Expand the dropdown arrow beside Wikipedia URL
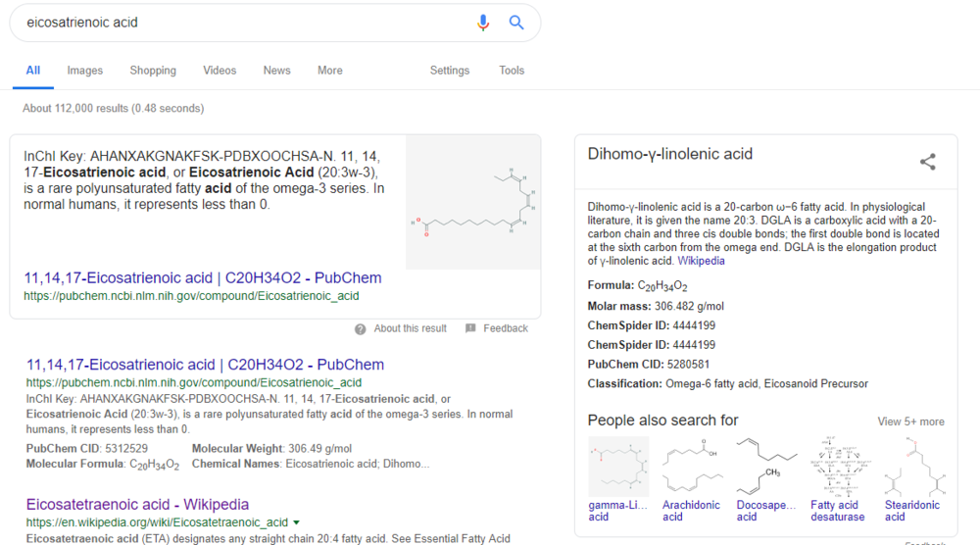Viewport: 980px width, 545px height. pyautogui.click(x=297, y=523)
